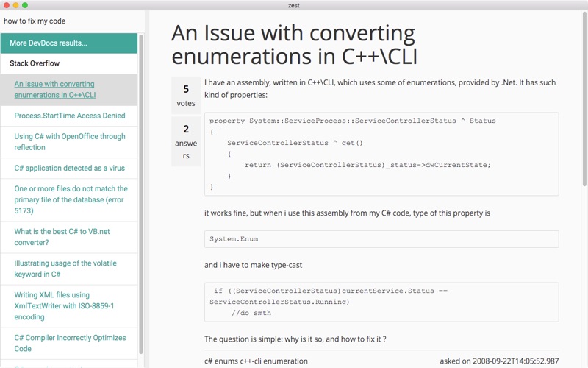This screenshot has width=588, height=368.
Task: Click the search field containing 'how to fix my code'
Action: coord(72,21)
